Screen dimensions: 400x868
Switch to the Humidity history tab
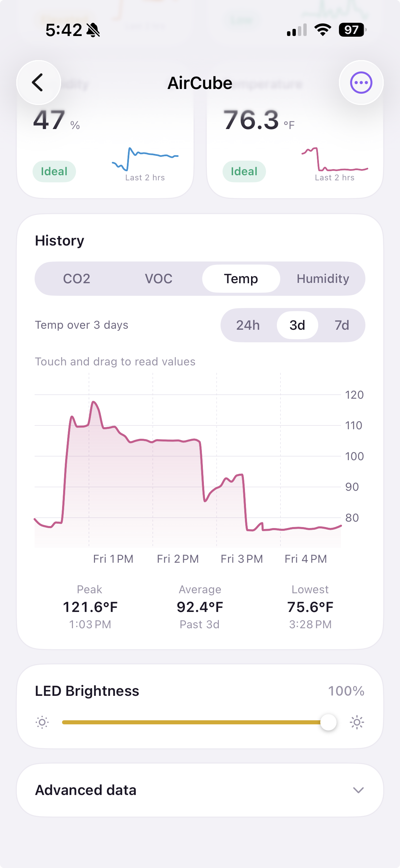click(323, 279)
